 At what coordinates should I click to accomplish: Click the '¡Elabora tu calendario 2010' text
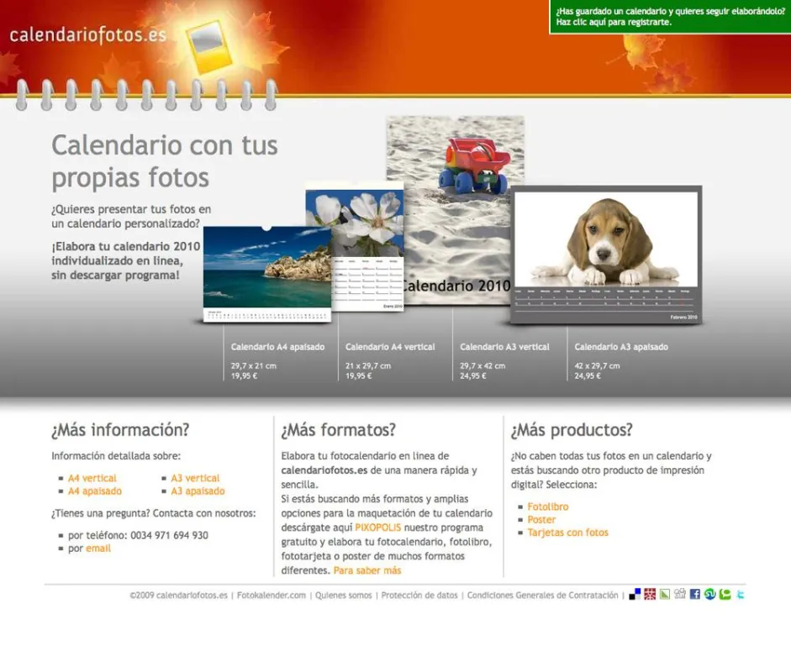coord(125,246)
